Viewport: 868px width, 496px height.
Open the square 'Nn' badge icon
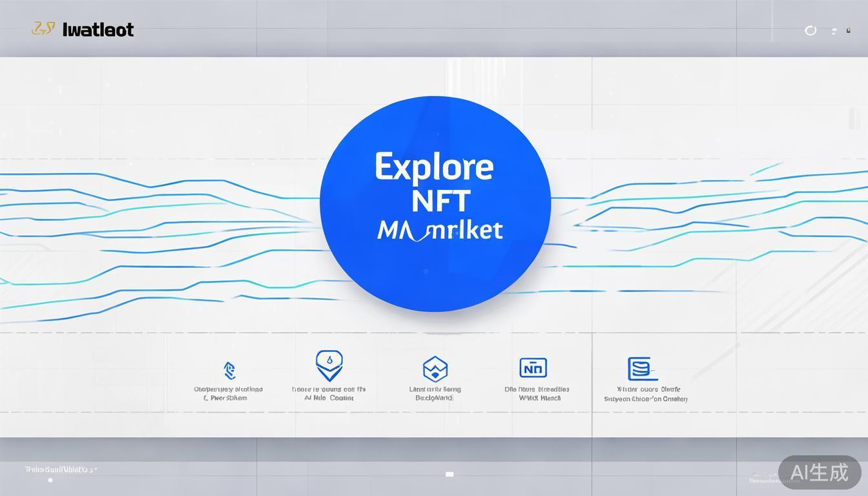pos(533,368)
